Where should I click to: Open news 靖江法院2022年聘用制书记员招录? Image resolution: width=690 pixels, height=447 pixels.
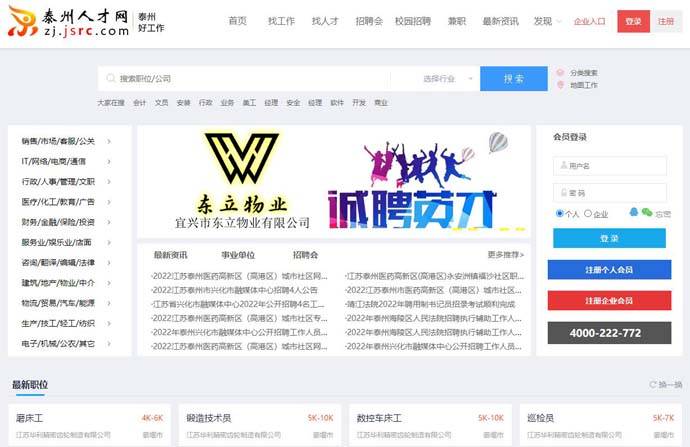(430, 304)
